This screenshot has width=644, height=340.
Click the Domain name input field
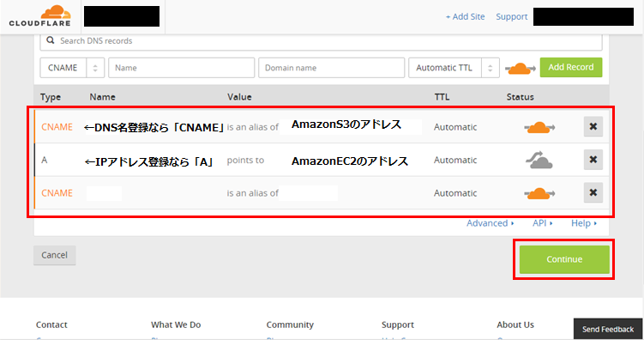tap(331, 68)
